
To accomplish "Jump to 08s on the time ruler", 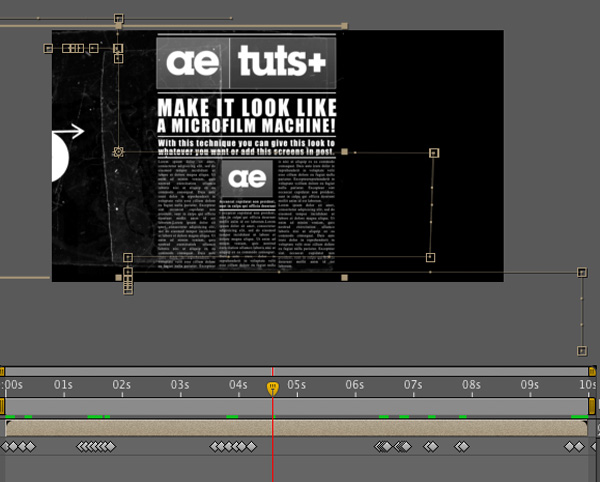I will (x=471, y=384).
